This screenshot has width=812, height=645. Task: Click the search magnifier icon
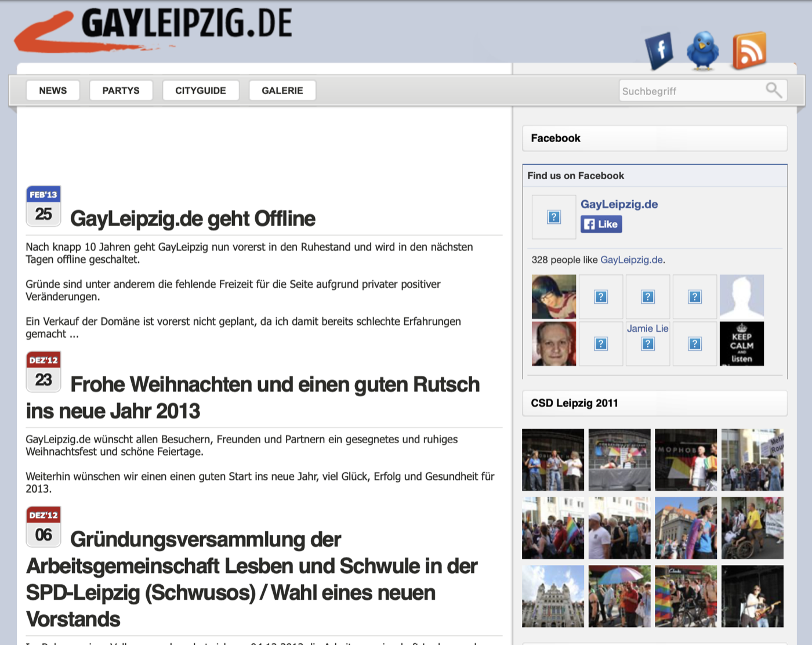(774, 90)
